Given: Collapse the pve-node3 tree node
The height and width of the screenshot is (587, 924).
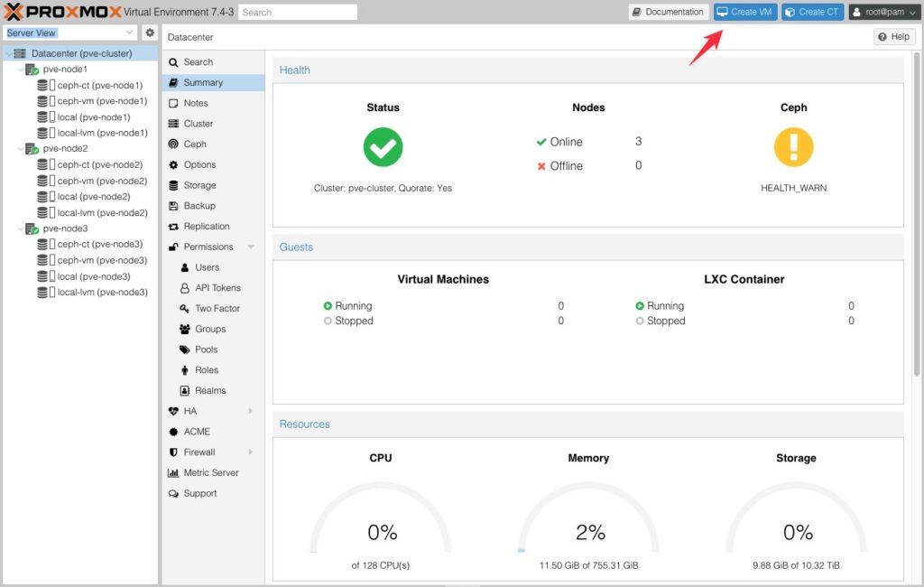Looking at the screenshot, I should click(21, 228).
